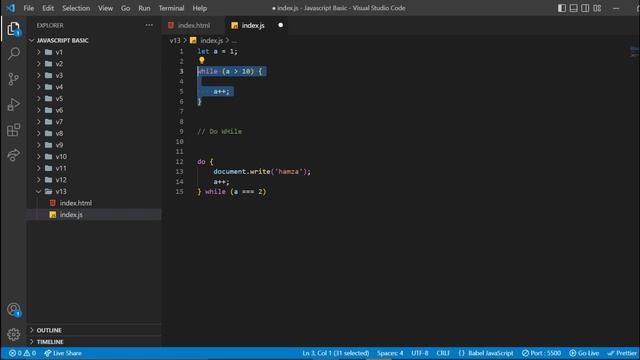
Task: Open the Selection menu
Action: pos(76,8)
